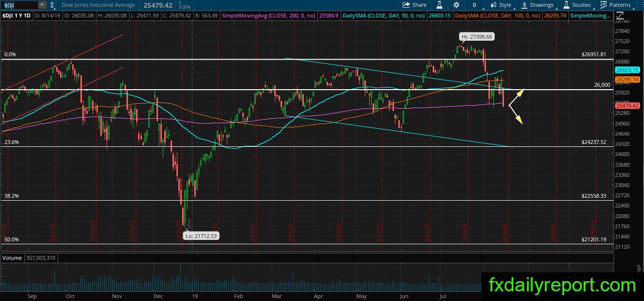Open the flask-shaped Edit Studies icon

coord(440,5)
